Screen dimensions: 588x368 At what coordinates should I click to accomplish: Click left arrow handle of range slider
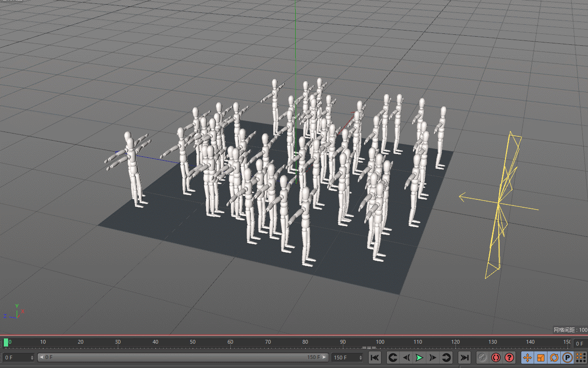[41, 357]
